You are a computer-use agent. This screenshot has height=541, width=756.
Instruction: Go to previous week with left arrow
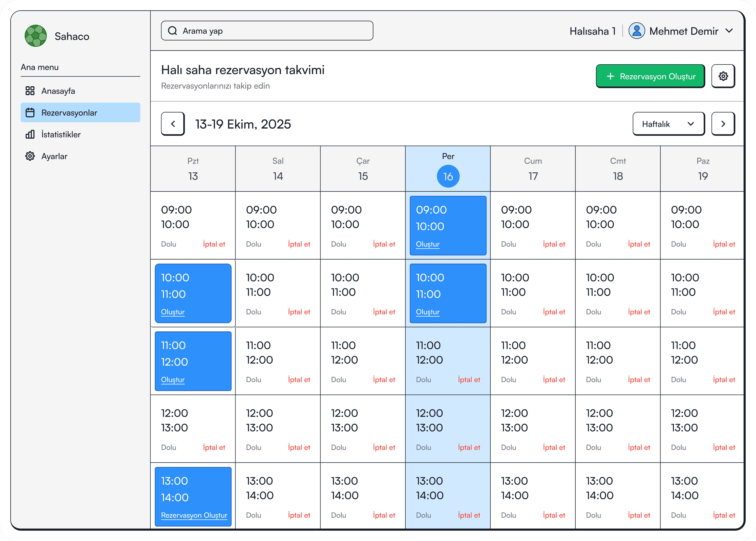pyautogui.click(x=173, y=124)
